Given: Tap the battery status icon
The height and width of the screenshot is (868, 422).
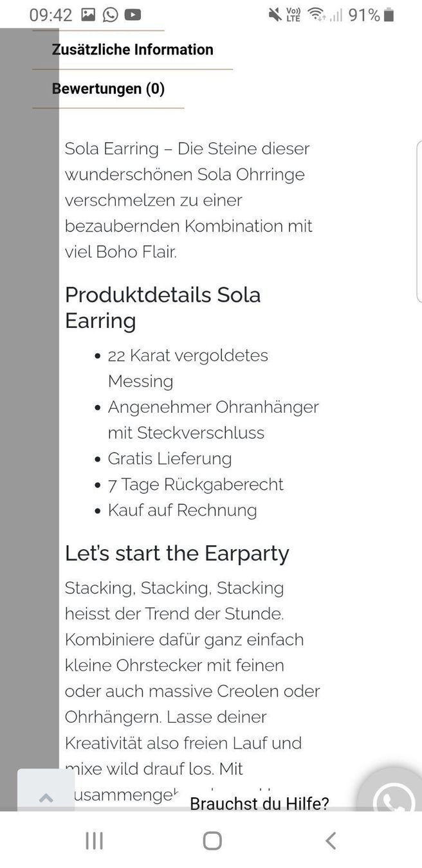Looking at the screenshot, I should 389,14.
